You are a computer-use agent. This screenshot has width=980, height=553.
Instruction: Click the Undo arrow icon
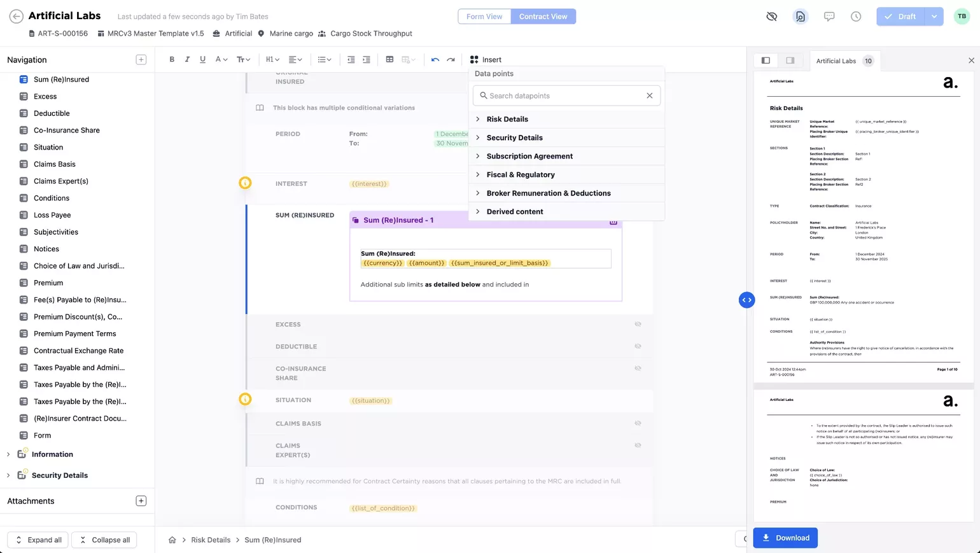(x=435, y=59)
